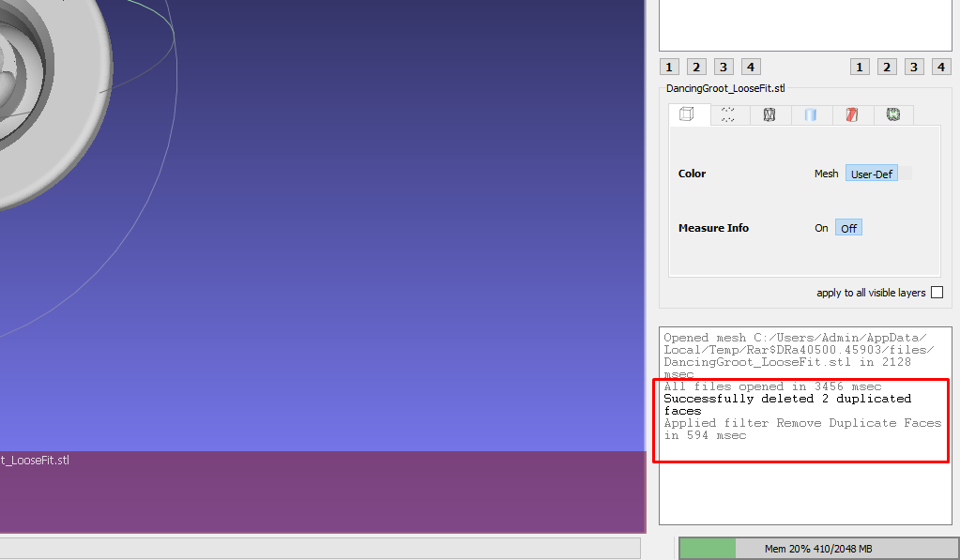Open the Points render tab
The image size is (960, 560).
(x=728, y=114)
